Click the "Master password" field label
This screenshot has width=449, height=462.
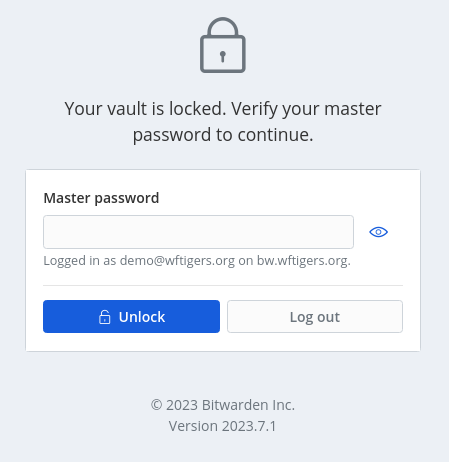click(x=101, y=198)
